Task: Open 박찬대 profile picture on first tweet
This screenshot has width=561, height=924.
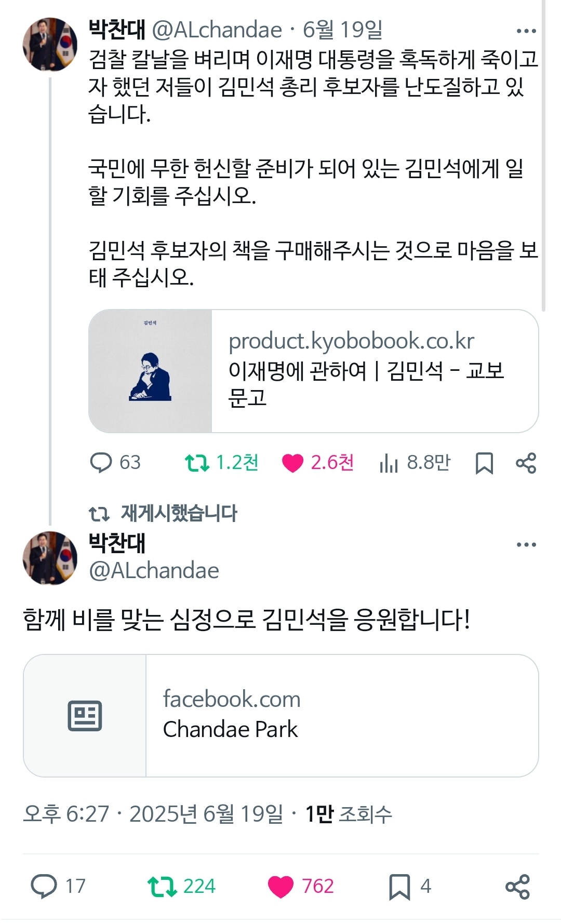Action: point(50,45)
